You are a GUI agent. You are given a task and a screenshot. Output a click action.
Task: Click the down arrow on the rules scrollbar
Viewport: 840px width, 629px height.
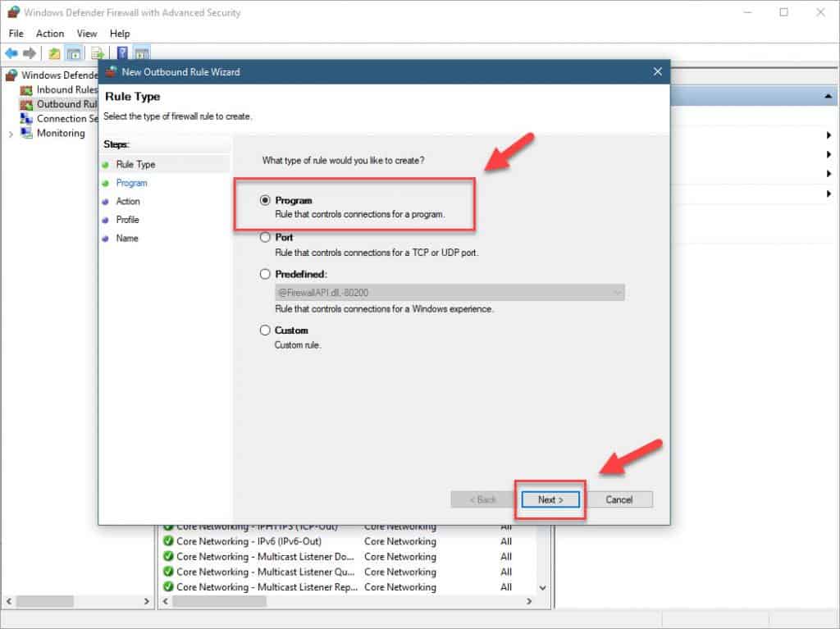(542, 587)
